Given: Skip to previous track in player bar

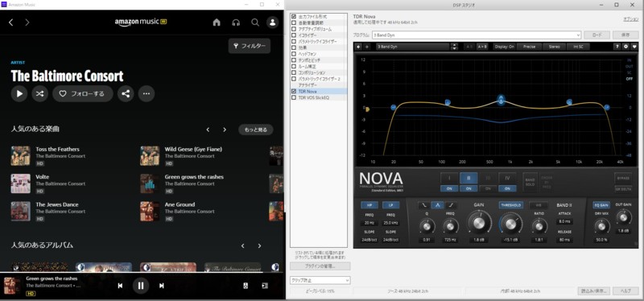Looking at the screenshot, I should (x=120, y=286).
